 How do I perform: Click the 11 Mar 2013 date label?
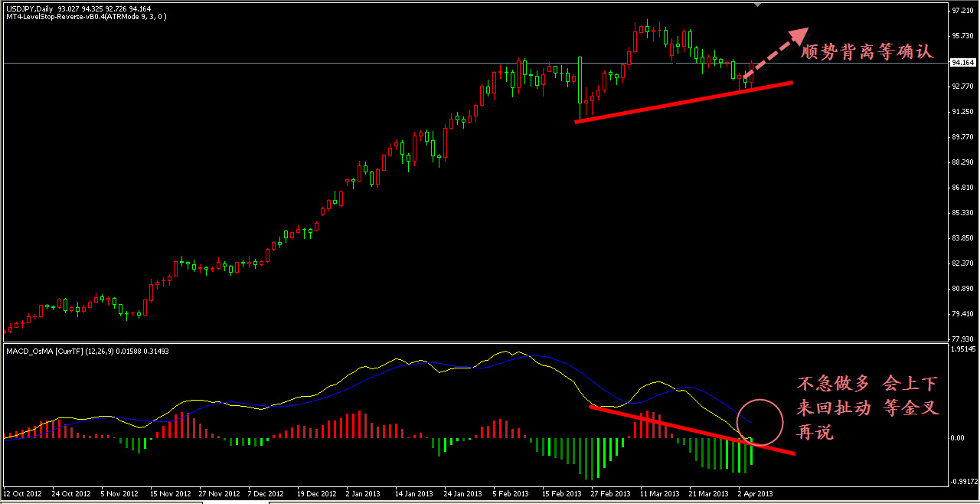point(659,494)
